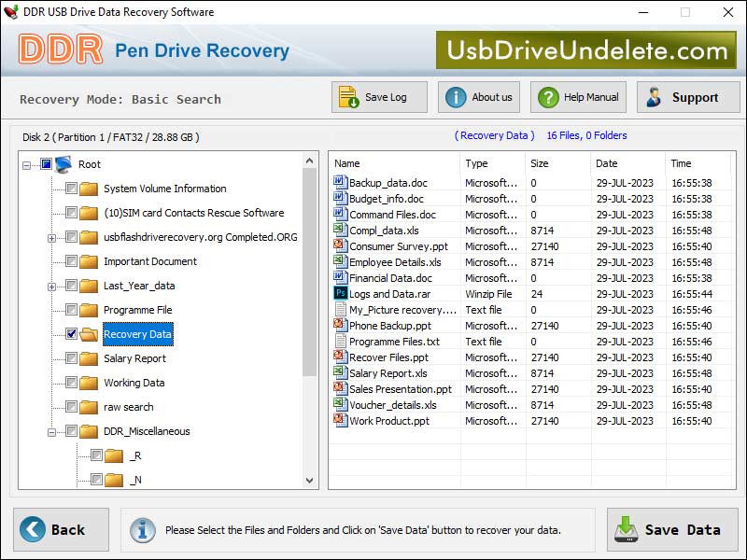
Task: Select the Recovery Data tree item
Action: tap(137, 334)
